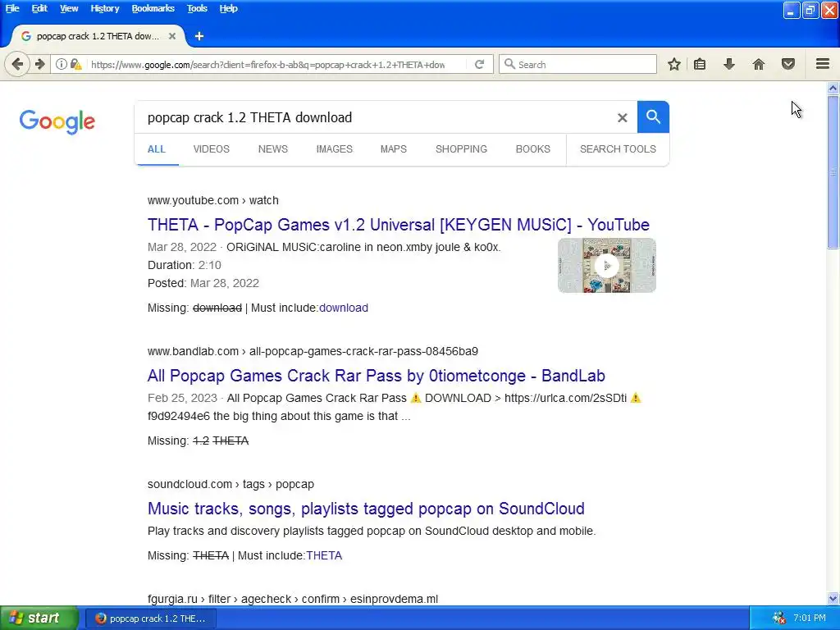This screenshot has height=630, width=840.
Task: Play the YouTube video thumbnail
Action: pyautogui.click(x=606, y=265)
